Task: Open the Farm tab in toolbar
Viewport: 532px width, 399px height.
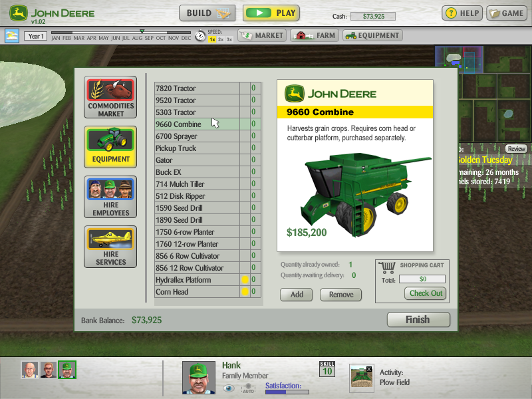Action: click(314, 35)
